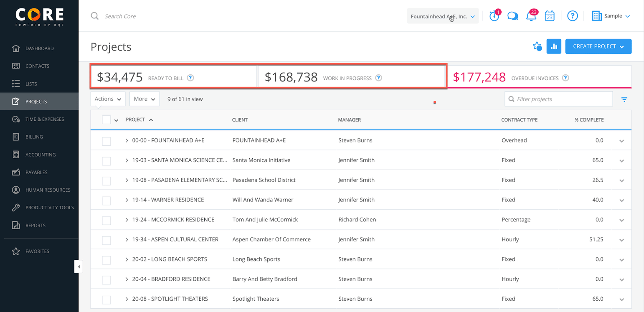
Task: Select Projects in the sidebar
Action: point(39,101)
